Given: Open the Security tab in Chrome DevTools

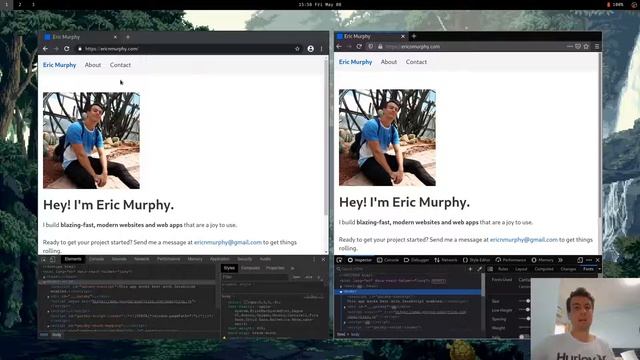Looking at the screenshot, I should click(244, 259).
